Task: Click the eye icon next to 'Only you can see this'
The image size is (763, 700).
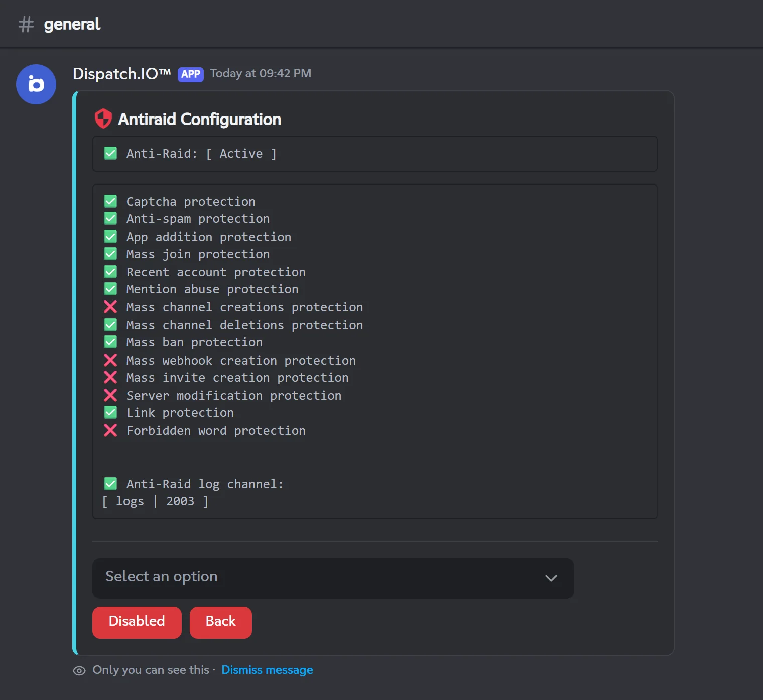Action: (79, 671)
